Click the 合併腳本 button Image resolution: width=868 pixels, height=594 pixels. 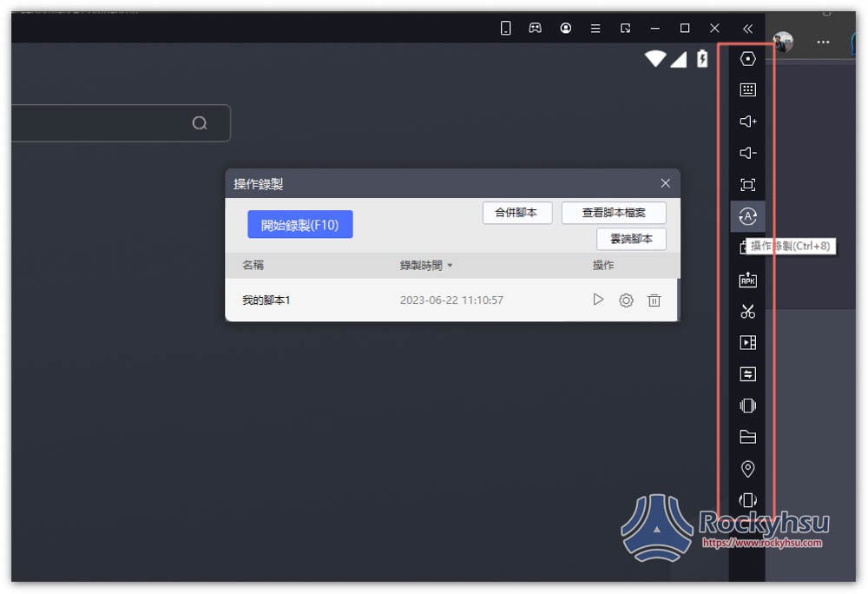tap(517, 213)
